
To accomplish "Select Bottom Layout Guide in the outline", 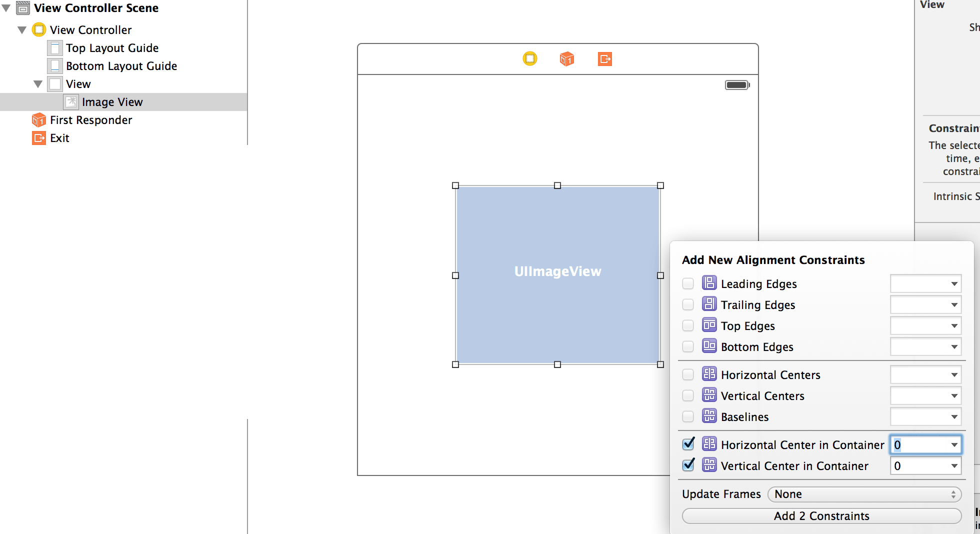I will (x=121, y=65).
